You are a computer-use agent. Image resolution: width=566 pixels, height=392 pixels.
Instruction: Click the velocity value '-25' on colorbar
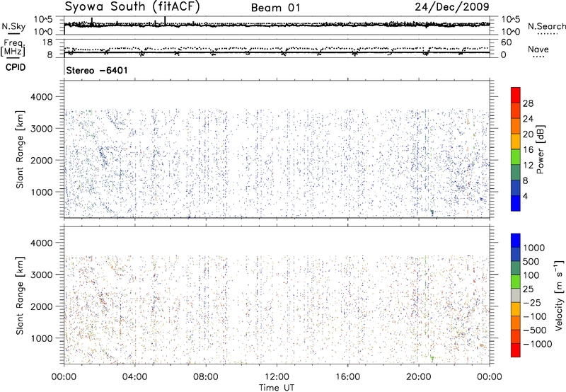point(533,302)
